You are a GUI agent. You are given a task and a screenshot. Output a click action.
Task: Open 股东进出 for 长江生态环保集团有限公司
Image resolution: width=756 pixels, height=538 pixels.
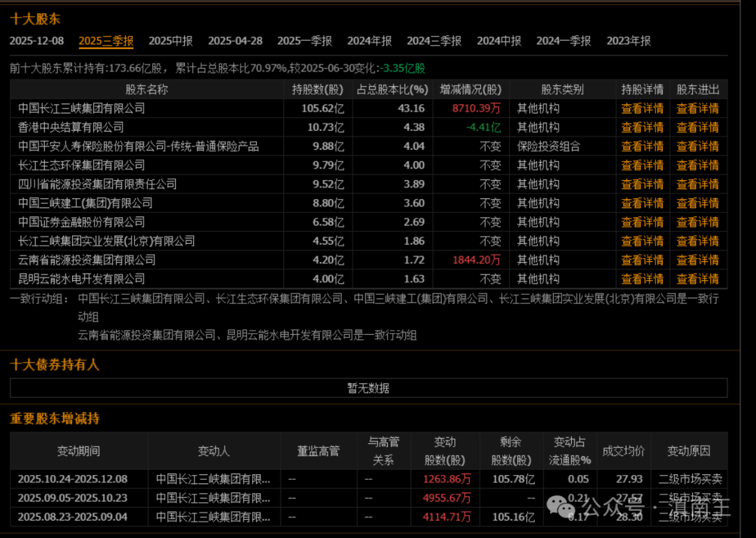698,165
